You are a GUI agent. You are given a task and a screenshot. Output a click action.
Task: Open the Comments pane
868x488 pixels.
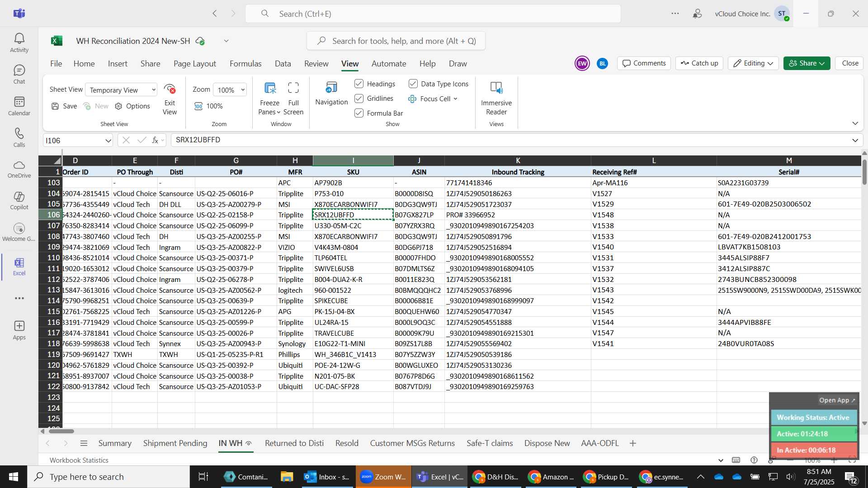(x=644, y=63)
